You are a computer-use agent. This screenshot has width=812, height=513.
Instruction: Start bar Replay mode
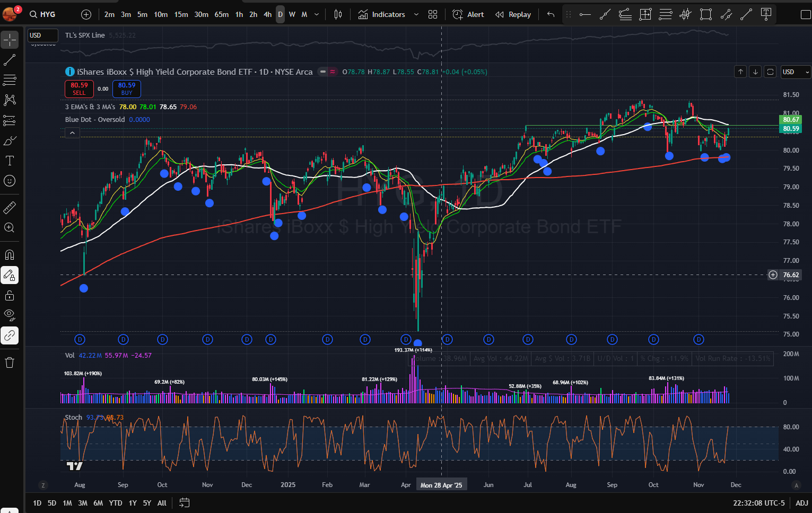coord(513,14)
